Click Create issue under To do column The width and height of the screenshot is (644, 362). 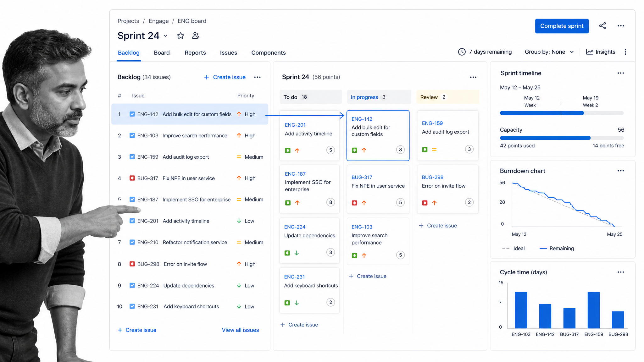tap(299, 325)
